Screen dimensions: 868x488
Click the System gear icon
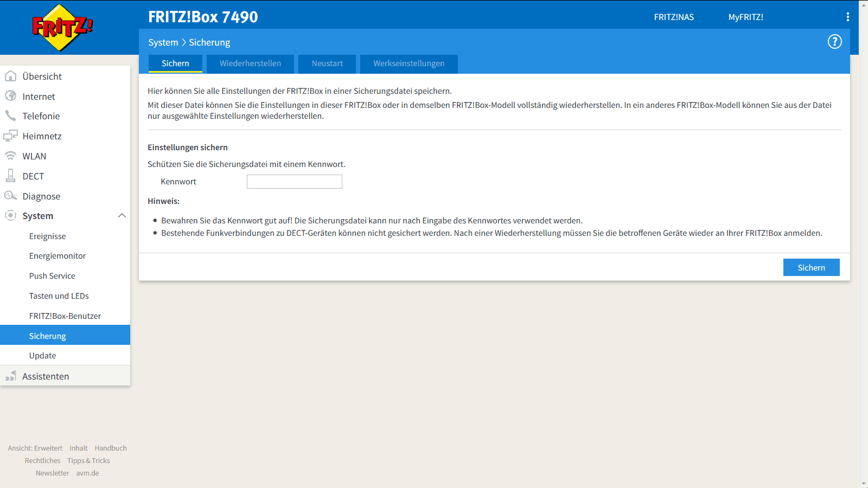pyautogui.click(x=10, y=215)
